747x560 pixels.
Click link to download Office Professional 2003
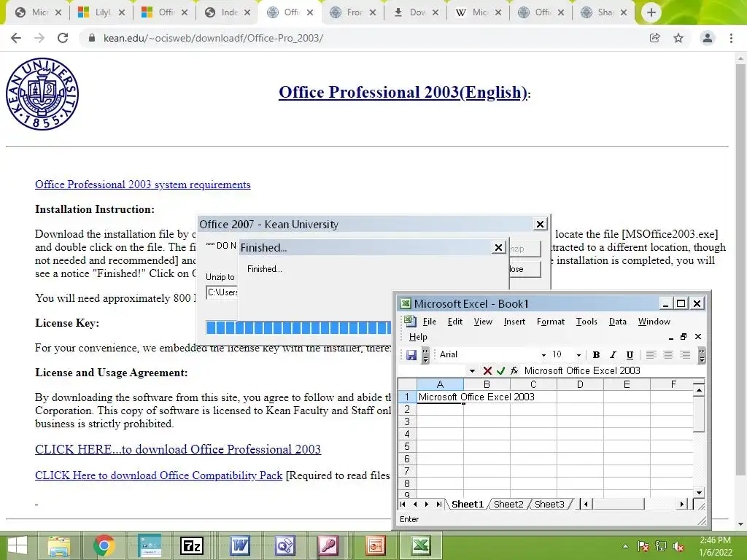pyautogui.click(x=178, y=449)
